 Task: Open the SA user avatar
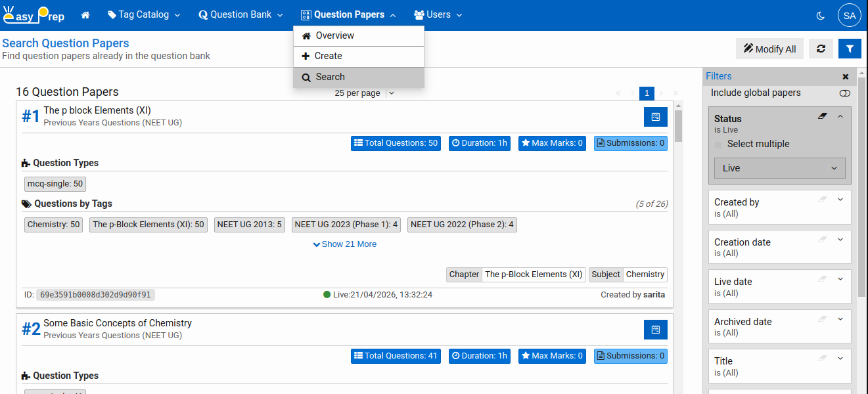[x=849, y=15]
